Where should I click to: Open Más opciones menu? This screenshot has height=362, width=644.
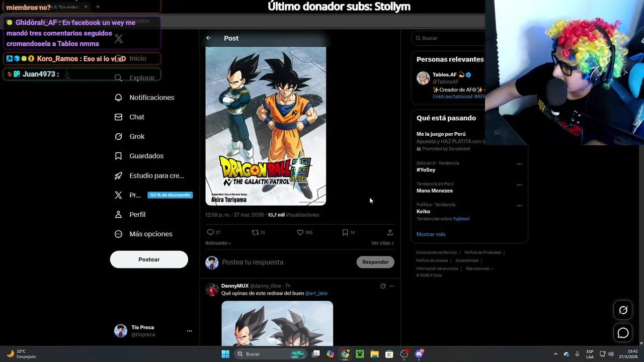click(x=143, y=234)
